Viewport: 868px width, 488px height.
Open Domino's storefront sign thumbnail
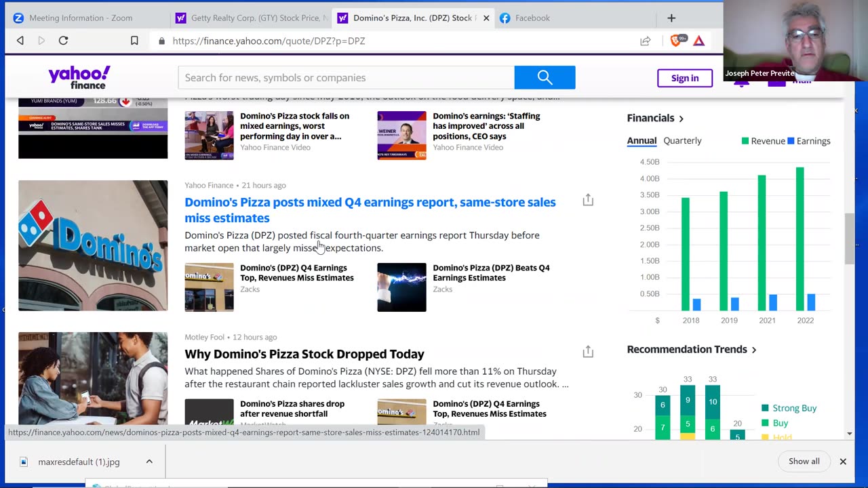[93, 245]
